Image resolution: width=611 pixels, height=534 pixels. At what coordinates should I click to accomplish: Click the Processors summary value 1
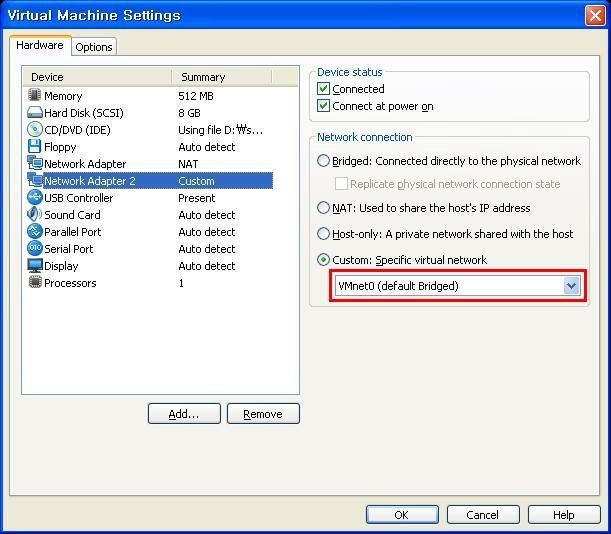click(x=181, y=283)
